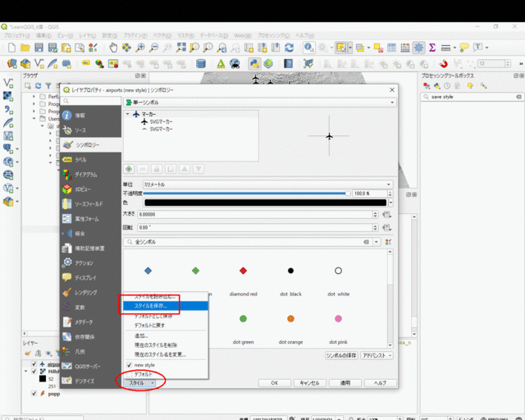Viewport: 525px width, 420px height.
Task: Click the database manager cylinder icon
Action: (x=201, y=63)
